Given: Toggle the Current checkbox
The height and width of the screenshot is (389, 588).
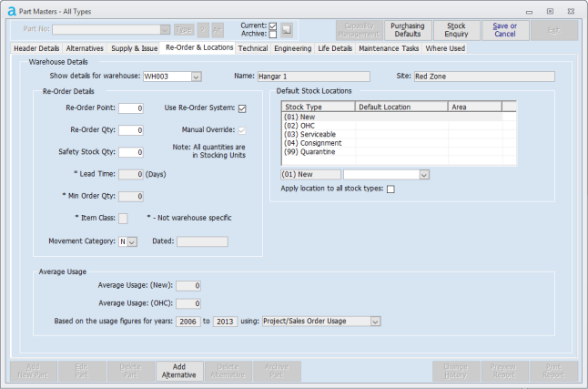Looking at the screenshot, I should click(x=273, y=26).
